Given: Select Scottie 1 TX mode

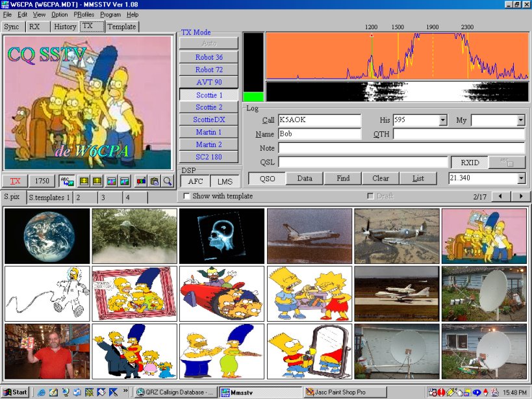Looking at the screenshot, I should coord(209,95).
